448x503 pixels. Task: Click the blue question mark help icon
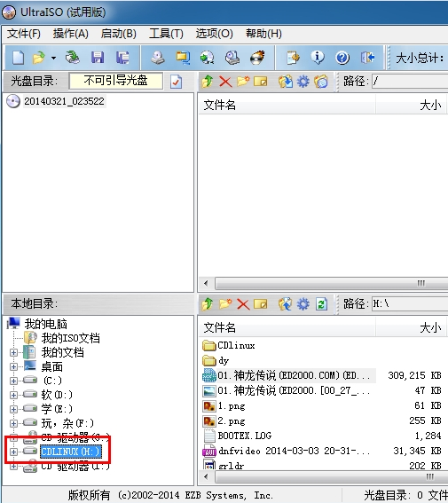point(342,58)
